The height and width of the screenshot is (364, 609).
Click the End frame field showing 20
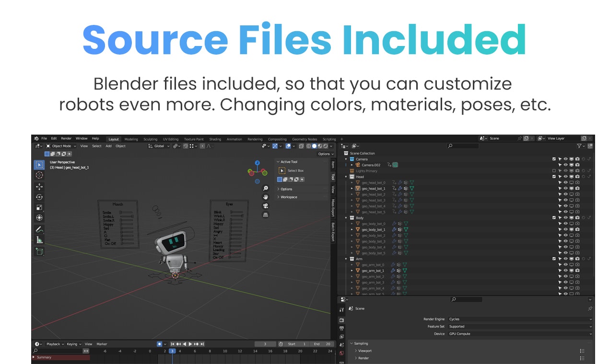(322, 344)
